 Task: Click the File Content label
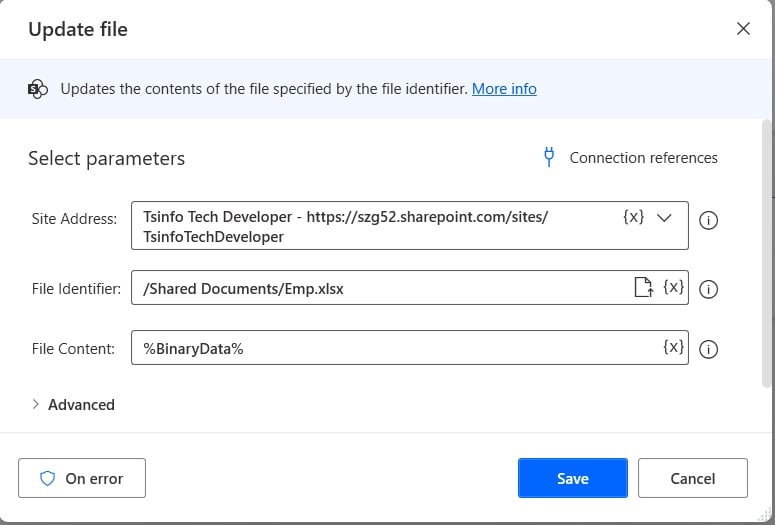73,349
